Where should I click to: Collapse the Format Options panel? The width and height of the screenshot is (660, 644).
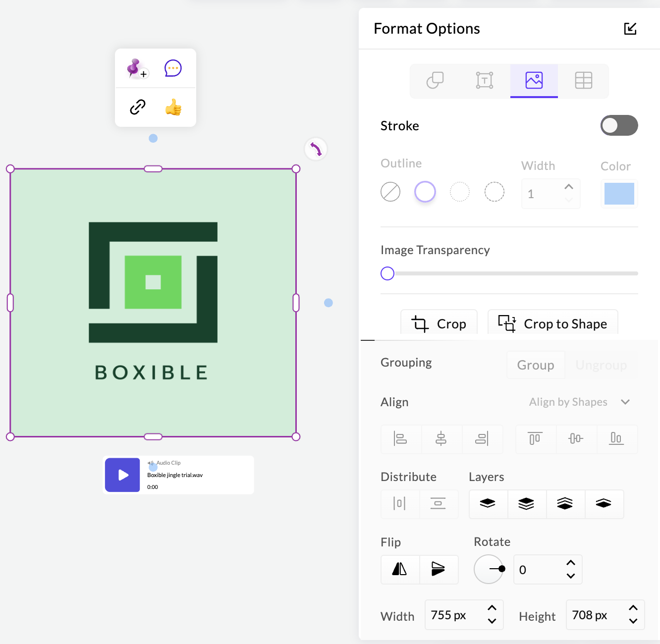630,29
